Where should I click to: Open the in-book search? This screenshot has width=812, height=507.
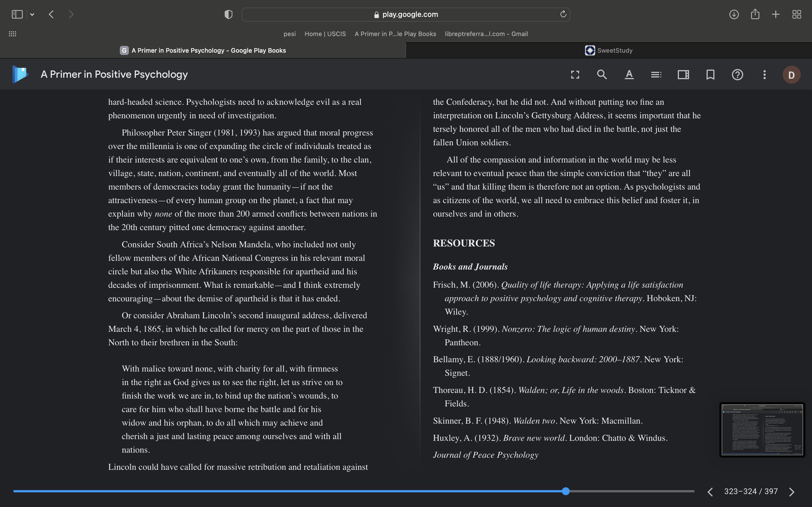click(x=602, y=74)
